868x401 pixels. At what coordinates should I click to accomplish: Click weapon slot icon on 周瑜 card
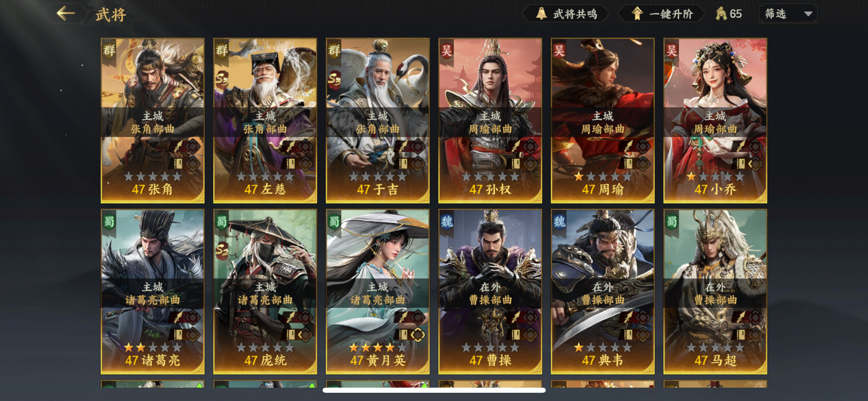[628, 146]
